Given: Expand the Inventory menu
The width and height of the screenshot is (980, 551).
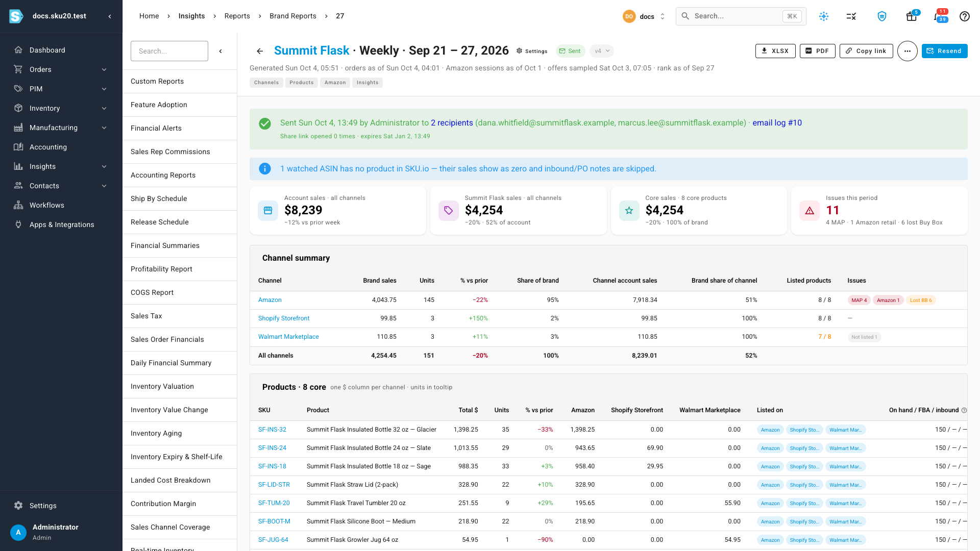Looking at the screenshot, I should pyautogui.click(x=104, y=108).
